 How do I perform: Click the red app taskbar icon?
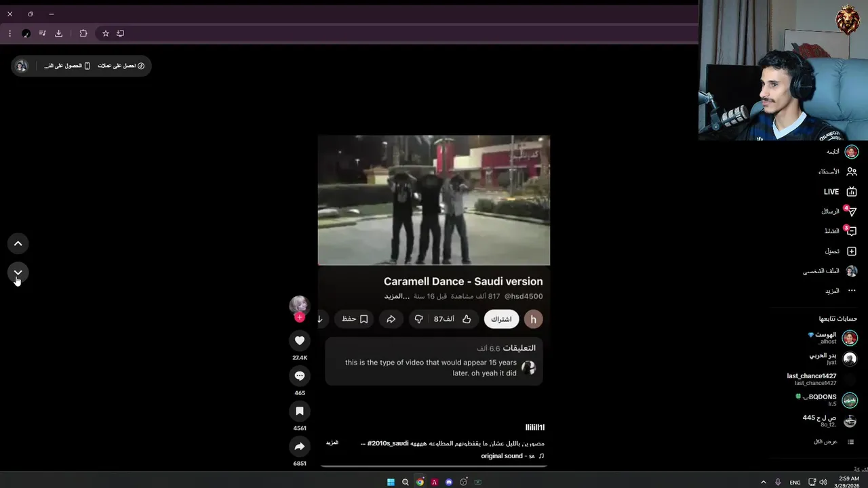click(x=434, y=482)
